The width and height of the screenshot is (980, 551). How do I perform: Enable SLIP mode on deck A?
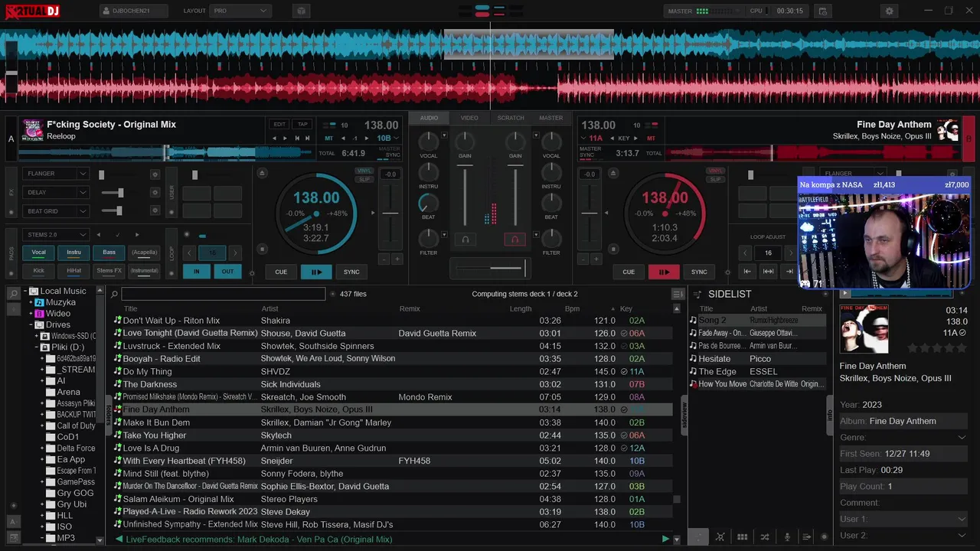(364, 179)
